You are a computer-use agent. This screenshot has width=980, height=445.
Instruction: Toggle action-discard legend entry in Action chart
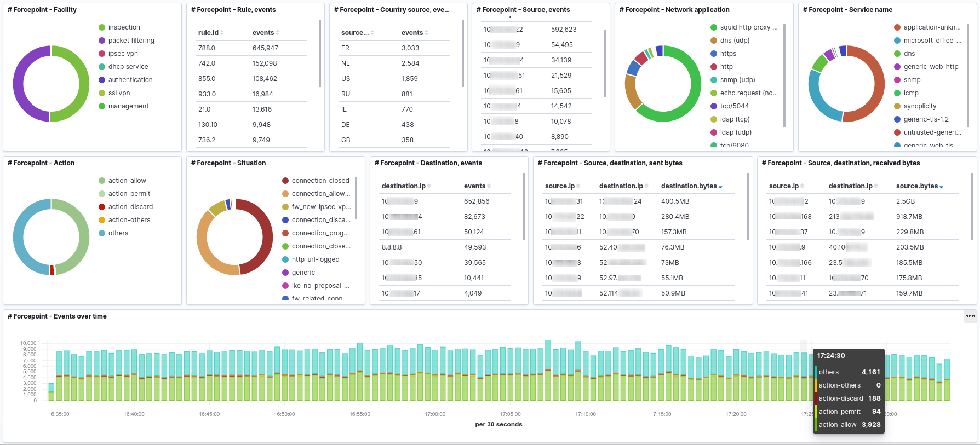point(130,207)
